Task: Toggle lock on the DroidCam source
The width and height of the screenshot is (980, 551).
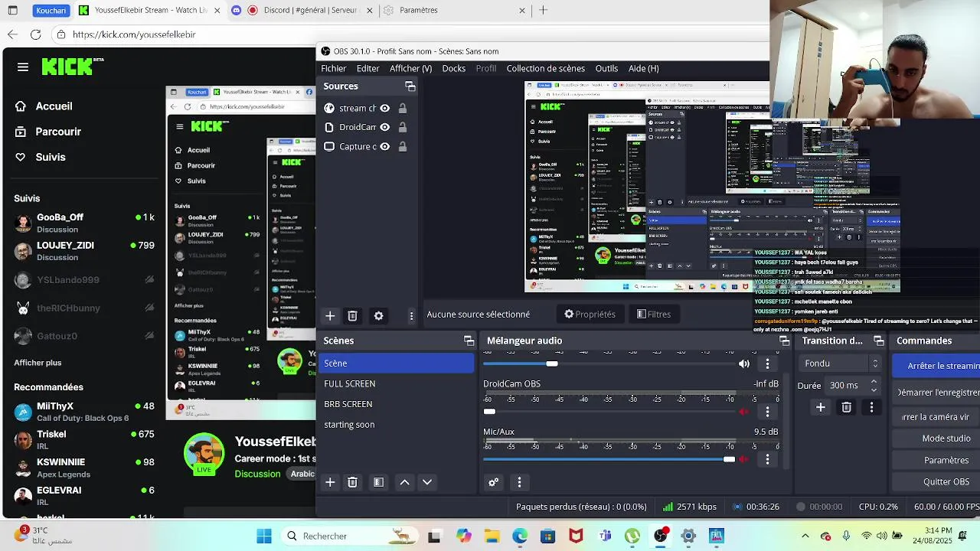Action: coord(402,127)
